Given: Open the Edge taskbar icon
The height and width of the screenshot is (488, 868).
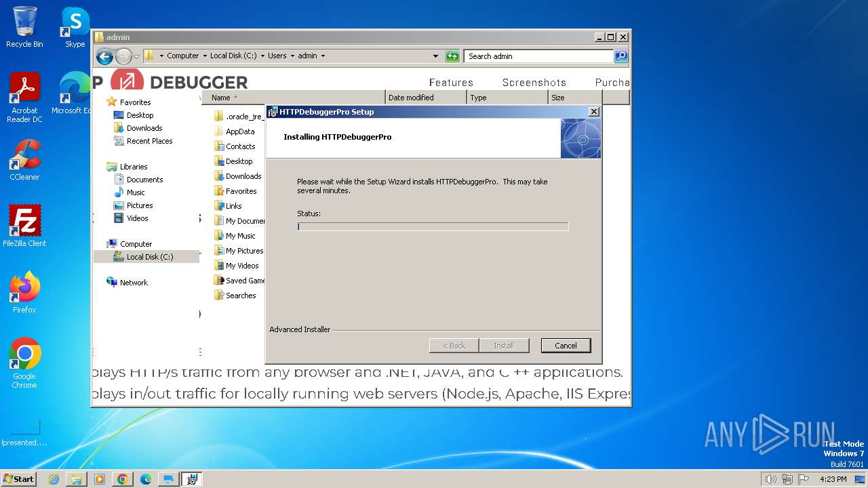Looking at the screenshot, I should pos(146,479).
